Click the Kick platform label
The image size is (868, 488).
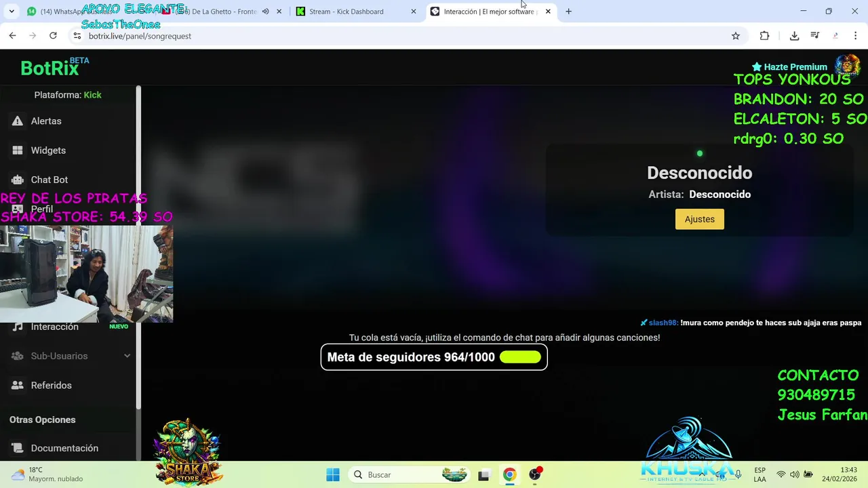92,95
